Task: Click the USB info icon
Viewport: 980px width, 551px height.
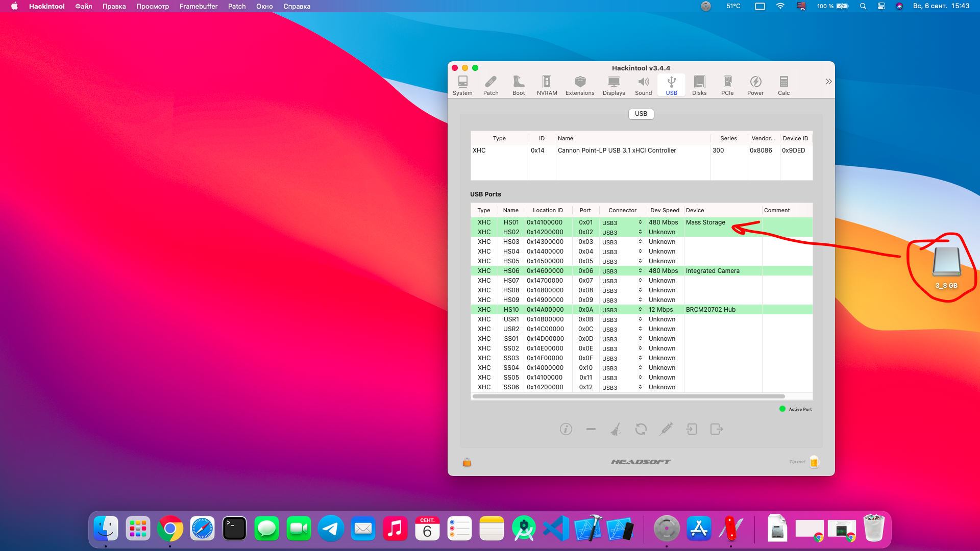Action: tap(566, 429)
